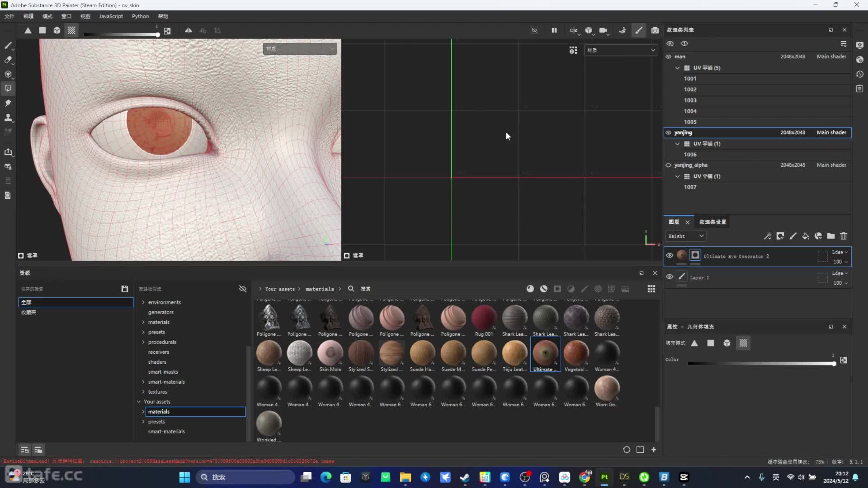Viewport: 868px width, 488px height.
Task: Hide the yanjing_alpha texture set
Action: (x=668, y=165)
